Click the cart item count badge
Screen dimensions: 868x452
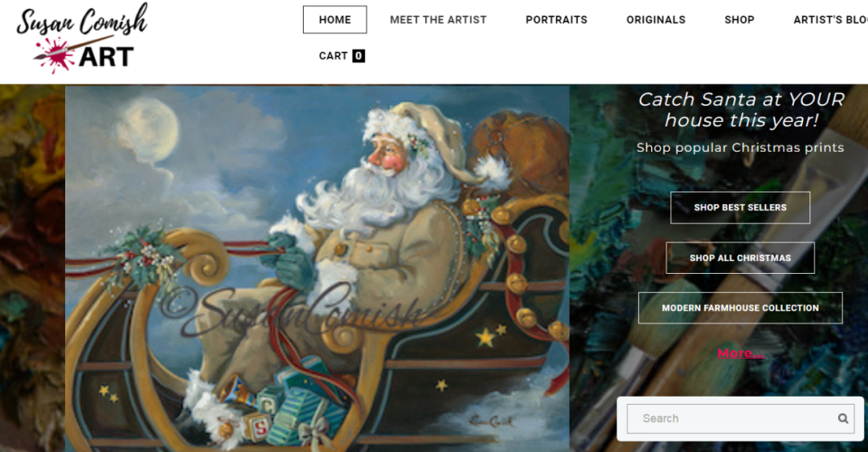point(358,56)
